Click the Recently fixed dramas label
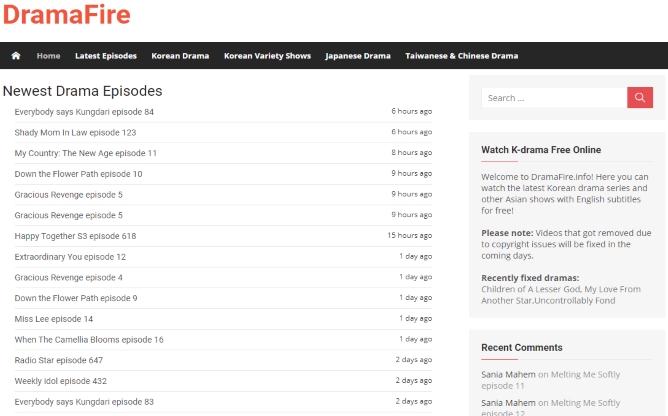 (x=530, y=278)
